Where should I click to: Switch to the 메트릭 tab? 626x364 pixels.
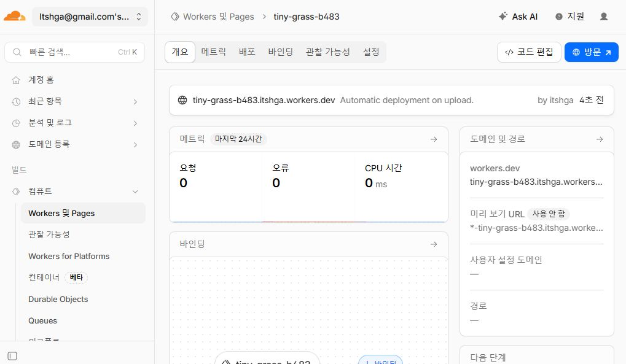coord(213,52)
